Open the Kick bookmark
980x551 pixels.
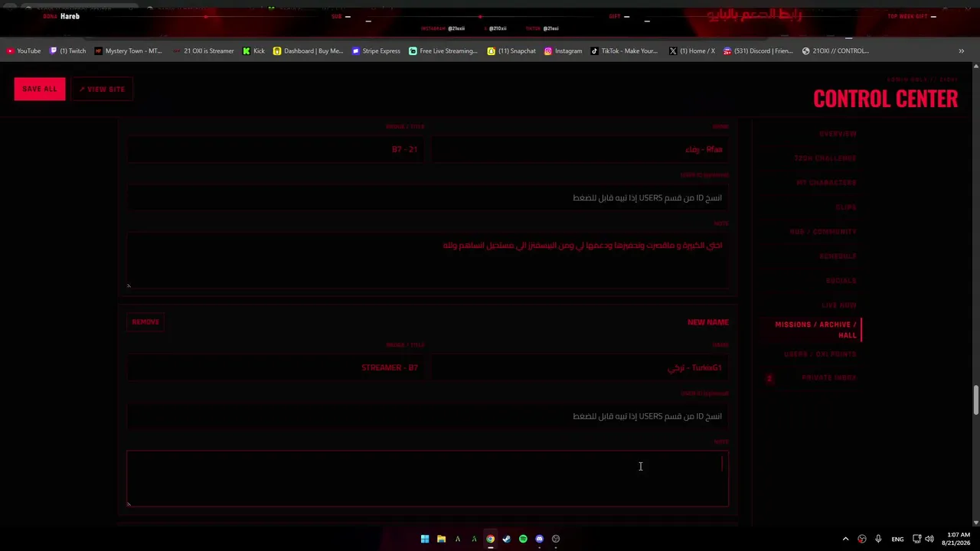click(253, 51)
